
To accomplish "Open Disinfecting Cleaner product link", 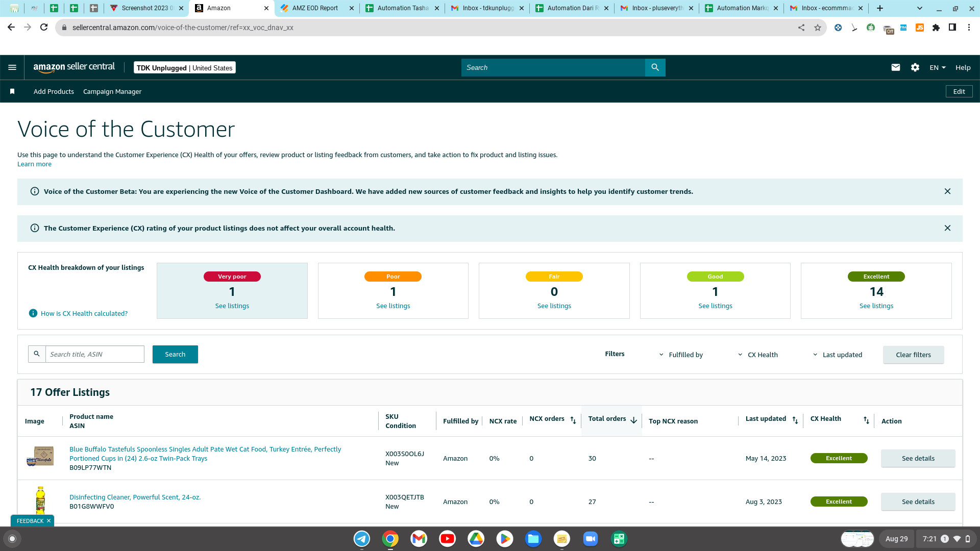I will (x=135, y=497).
